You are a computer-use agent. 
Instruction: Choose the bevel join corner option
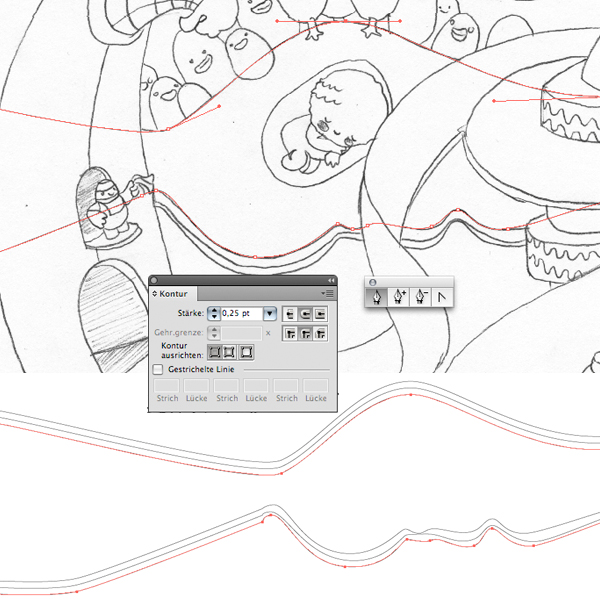pyautogui.click(x=320, y=334)
